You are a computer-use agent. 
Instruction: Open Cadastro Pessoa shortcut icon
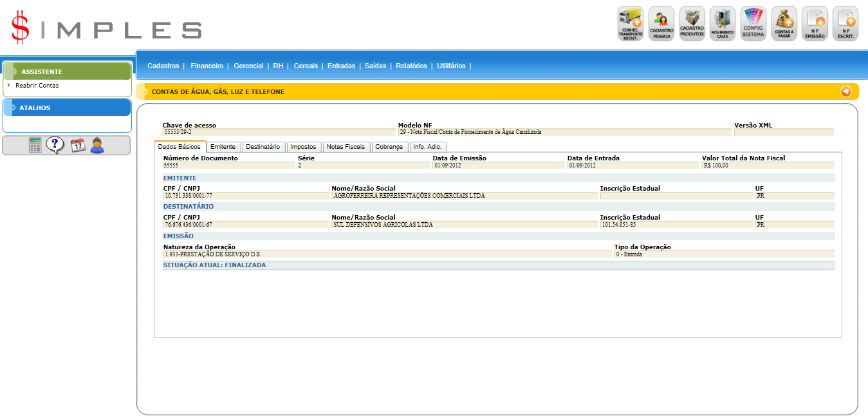(x=661, y=24)
